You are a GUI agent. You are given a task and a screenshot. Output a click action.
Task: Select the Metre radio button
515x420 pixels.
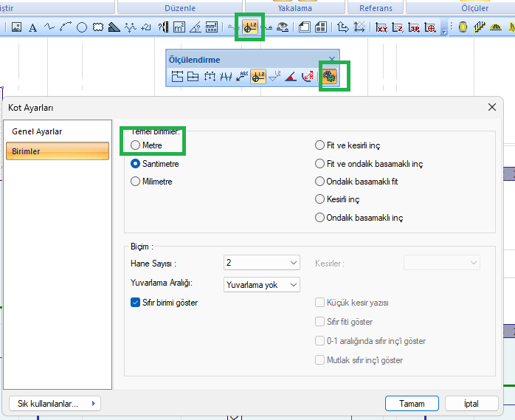click(136, 145)
